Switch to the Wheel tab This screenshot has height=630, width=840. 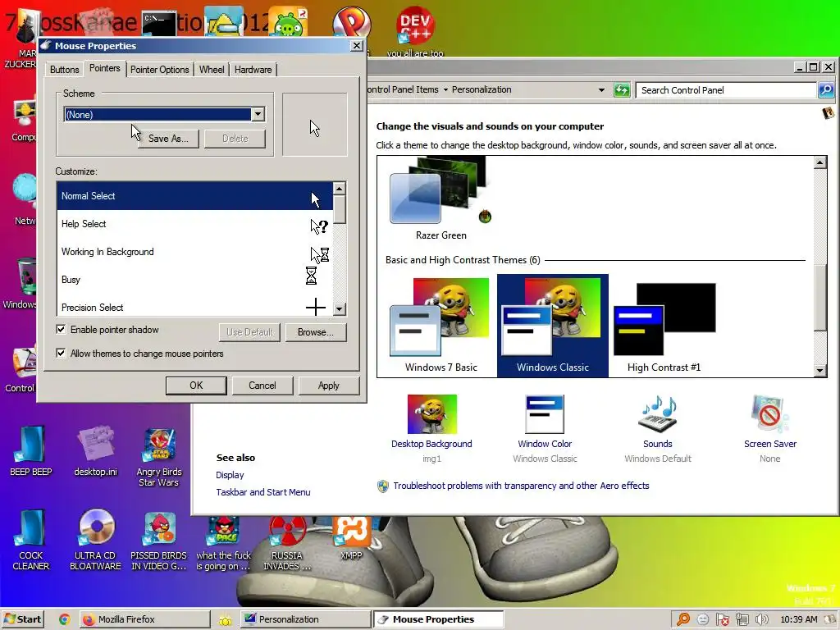pos(212,70)
